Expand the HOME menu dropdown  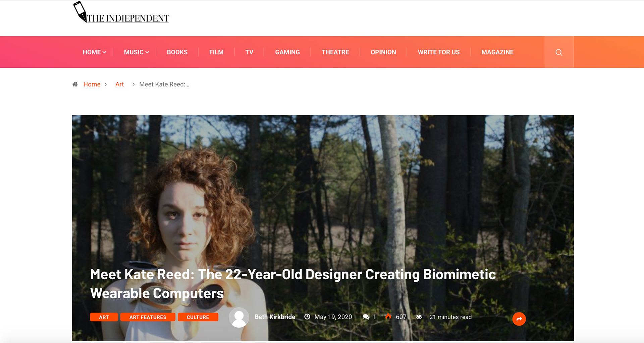pyautogui.click(x=95, y=52)
